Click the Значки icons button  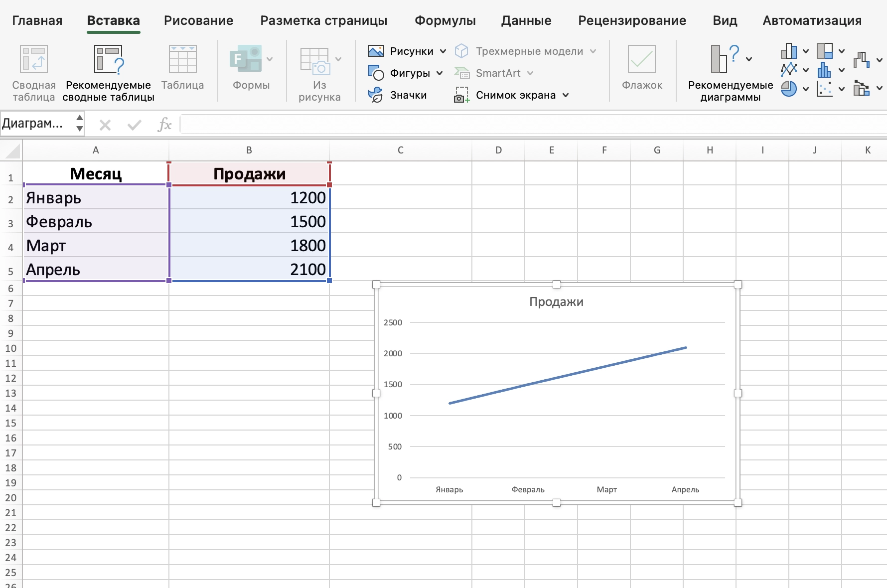click(x=398, y=95)
